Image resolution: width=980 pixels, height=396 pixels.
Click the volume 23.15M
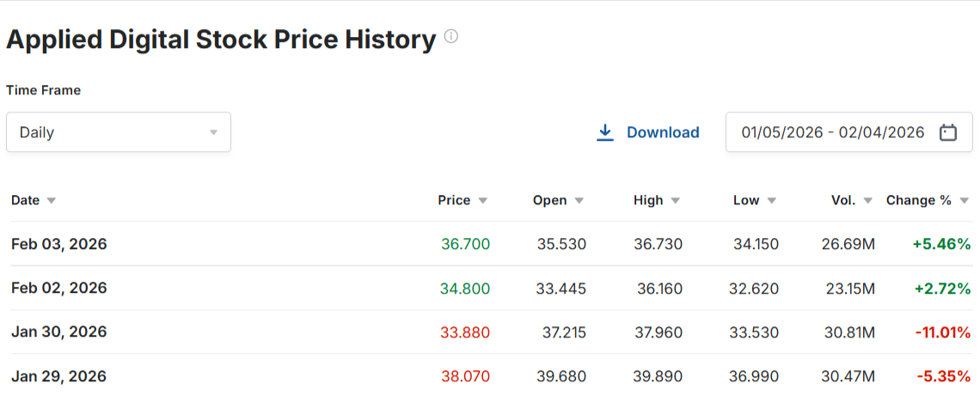click(849, 288)
